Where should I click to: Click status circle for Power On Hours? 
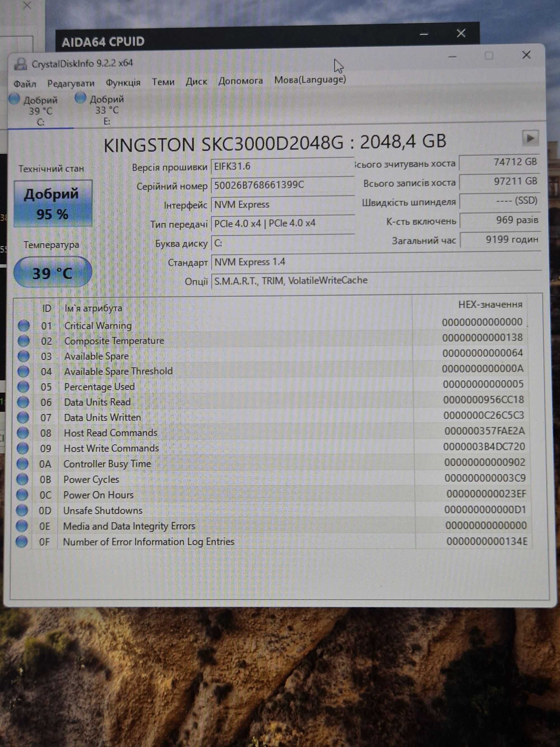coord(22,495)
